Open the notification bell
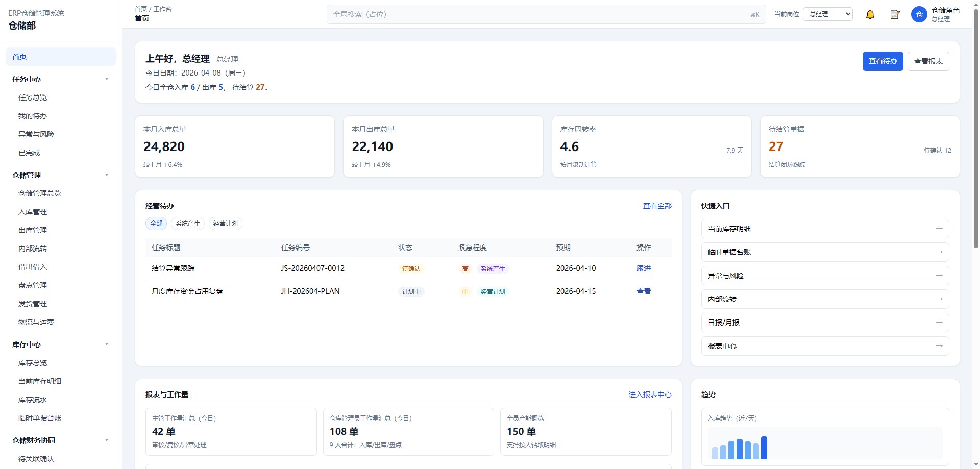The image size is (980, 469). pyautogui.click(x=870, y=15)
